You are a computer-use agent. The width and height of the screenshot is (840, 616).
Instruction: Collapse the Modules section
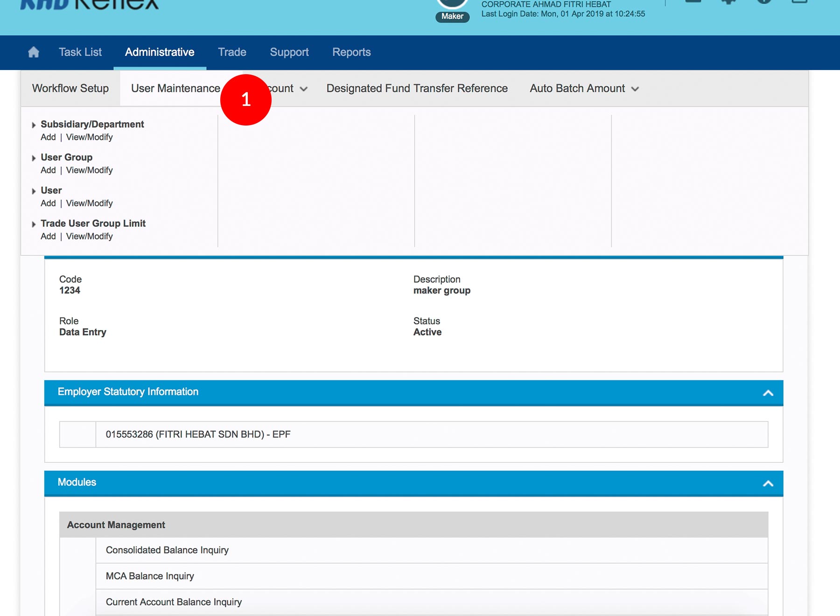pos(768,483)
